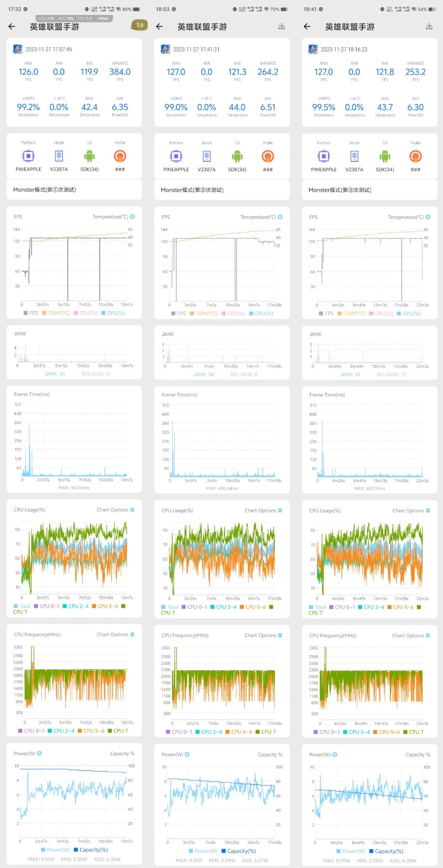Toggle CPU(%) legend series in 第③次测试 FPS chart
This screenshot has width=443, height=868.
click(381, 313)
